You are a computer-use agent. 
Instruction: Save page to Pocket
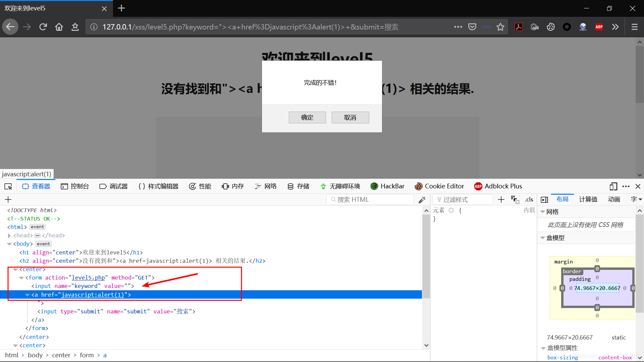[x=472, y=27]
